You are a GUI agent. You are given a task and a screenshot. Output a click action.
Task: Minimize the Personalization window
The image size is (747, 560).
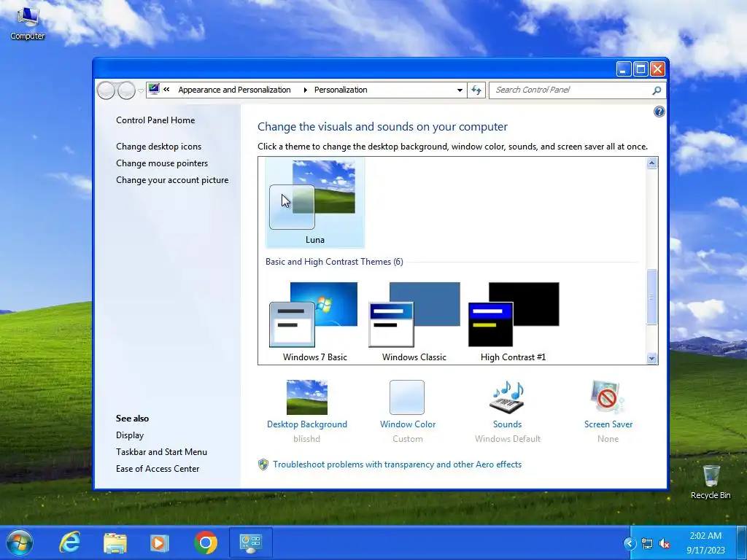pyautogui.click(x=624, y=69)
